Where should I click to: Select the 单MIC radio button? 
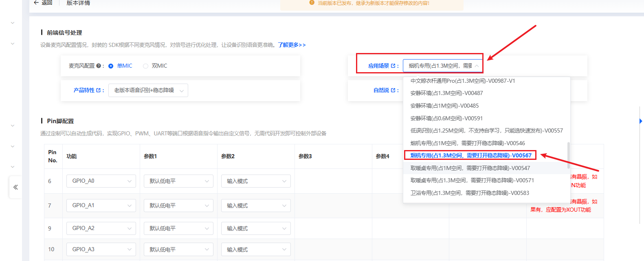[111, 66]
